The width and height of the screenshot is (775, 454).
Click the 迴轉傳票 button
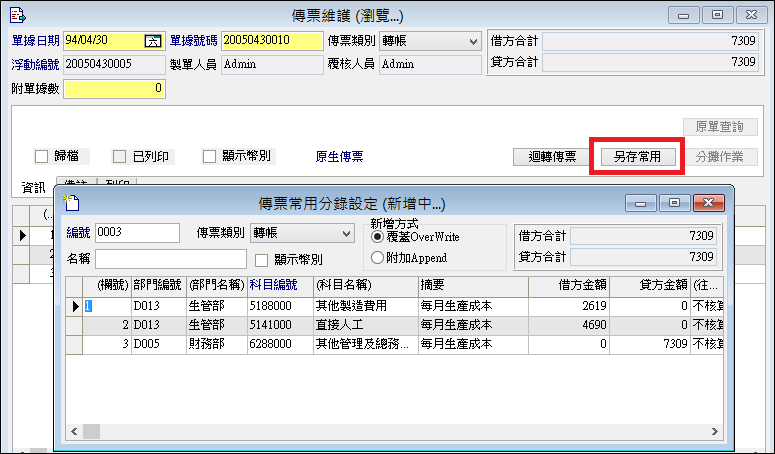coord(552,157)
